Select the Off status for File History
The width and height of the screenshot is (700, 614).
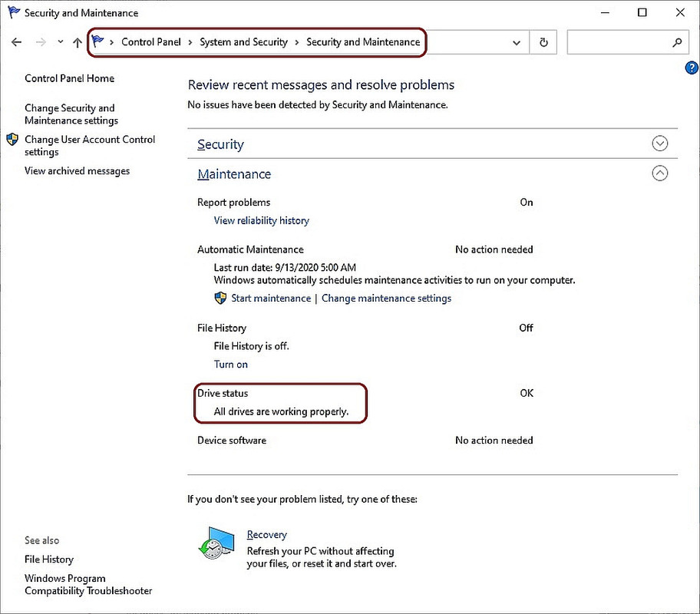526,328
